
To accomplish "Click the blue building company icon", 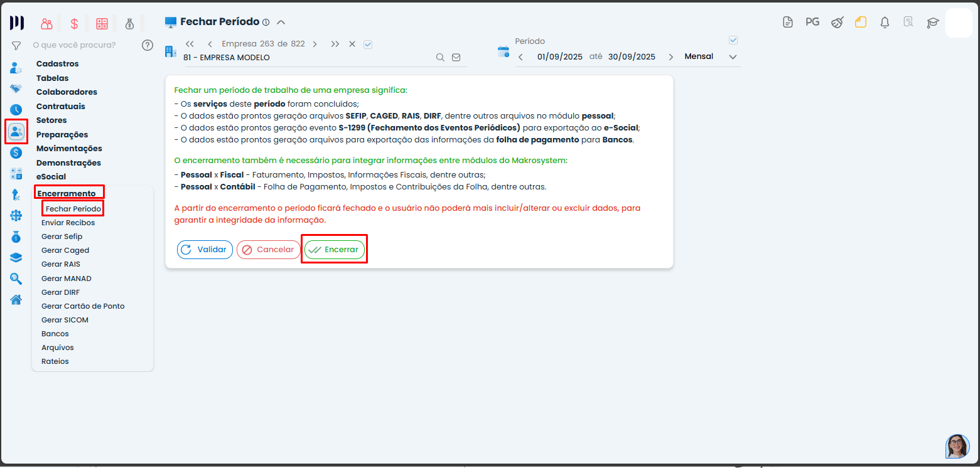I will click(x=170, y=51).
